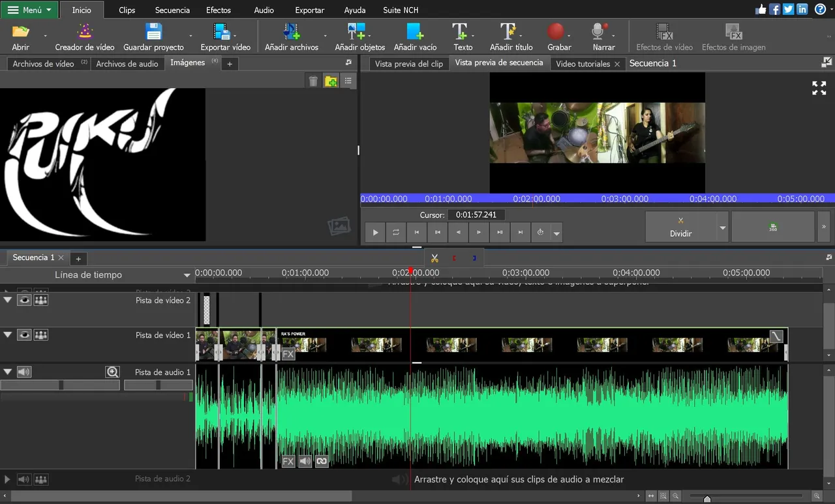The height and width of the screenshot is (504, 835).
Task: Toggle the group icon on Pista de vídeo 1
Action: pos(41,334)
